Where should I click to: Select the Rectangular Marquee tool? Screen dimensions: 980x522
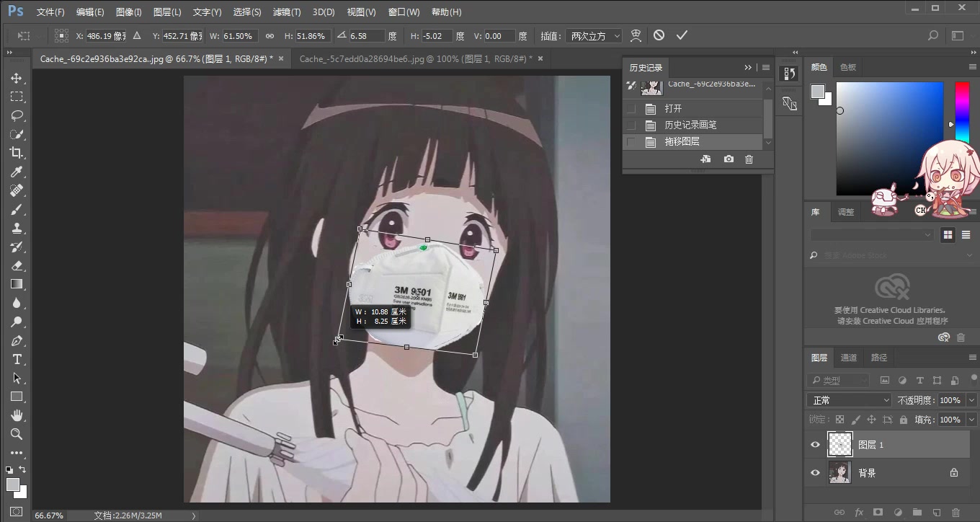click(x=17, y=97)
